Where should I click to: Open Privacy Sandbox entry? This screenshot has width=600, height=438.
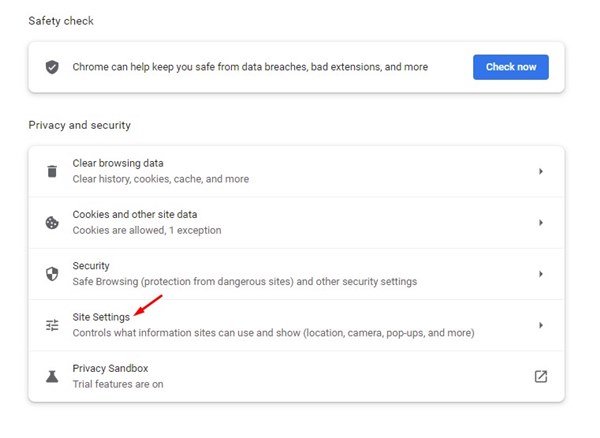(x=297, y=376)
